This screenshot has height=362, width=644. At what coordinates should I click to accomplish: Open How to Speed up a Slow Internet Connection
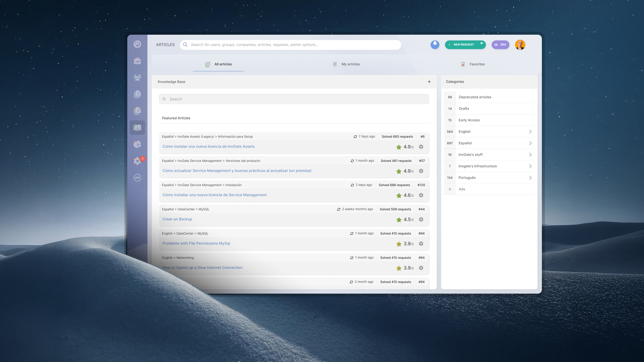[203, 268]
